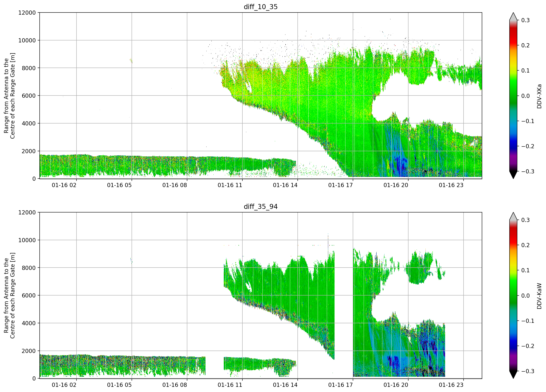This screenshot has width=546, height=392.
Task: Click the 2000 y-tick in diff_10_35
Action: [29, 151]
